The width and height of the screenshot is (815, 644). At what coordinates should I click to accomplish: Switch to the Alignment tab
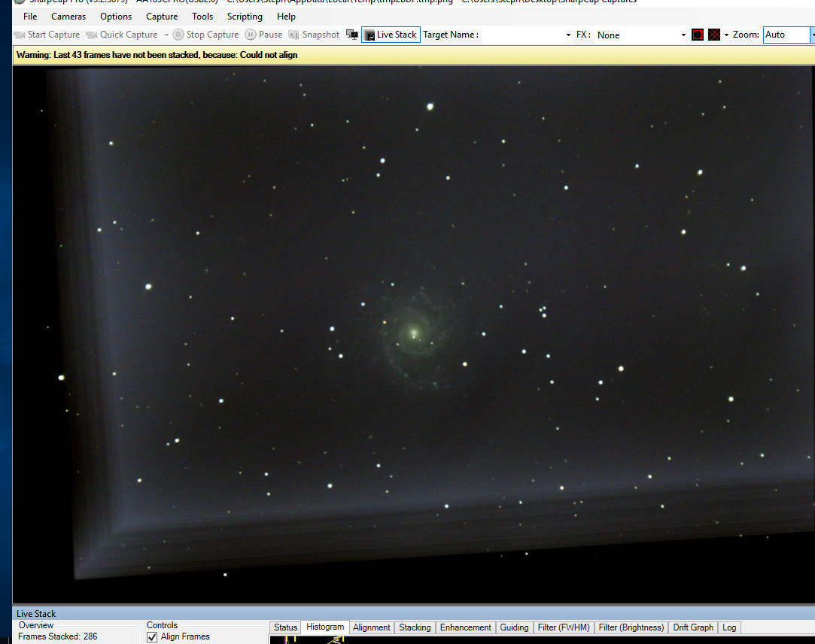click(372, 627)
